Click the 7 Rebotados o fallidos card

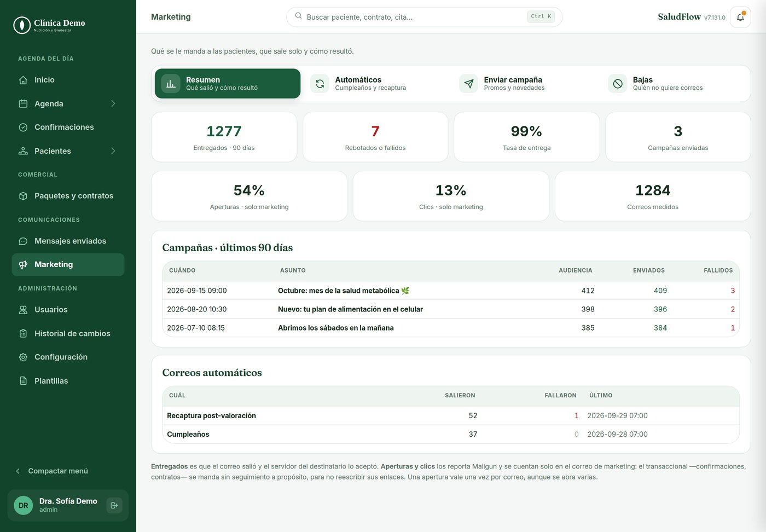point(375,137)
